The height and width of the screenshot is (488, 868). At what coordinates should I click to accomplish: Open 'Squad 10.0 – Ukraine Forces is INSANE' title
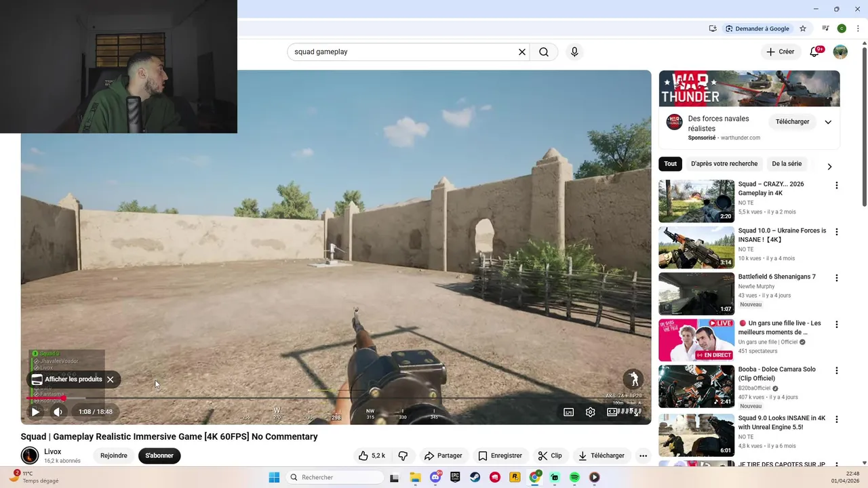tap(782, 235)
